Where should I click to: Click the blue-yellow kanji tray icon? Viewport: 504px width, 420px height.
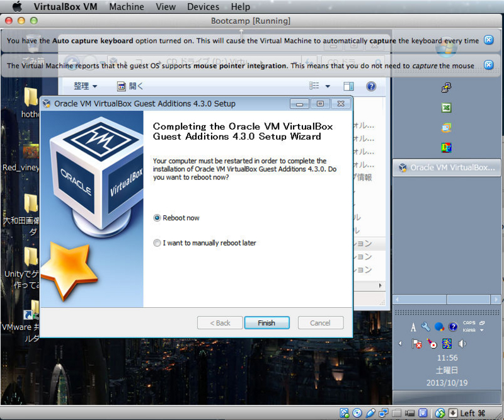point(447,344)
